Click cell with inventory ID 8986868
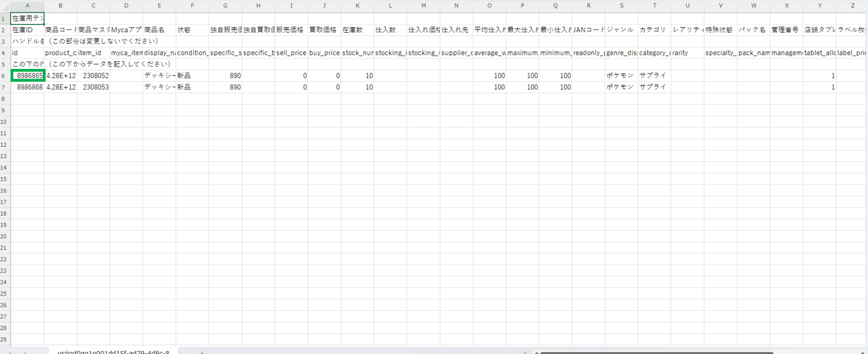The width and height of the screenshot is (868, 354). (x=27, y=87)
